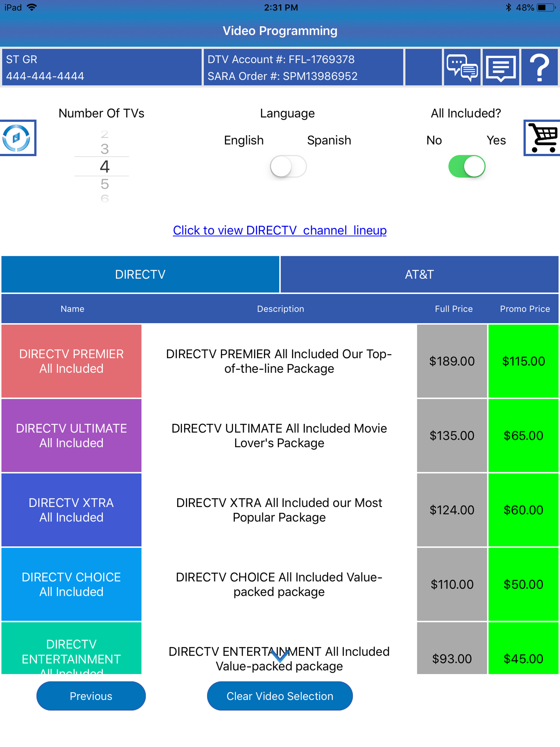Tap the ULTIMATE Movie Lover's Package description

pos(279,435)
